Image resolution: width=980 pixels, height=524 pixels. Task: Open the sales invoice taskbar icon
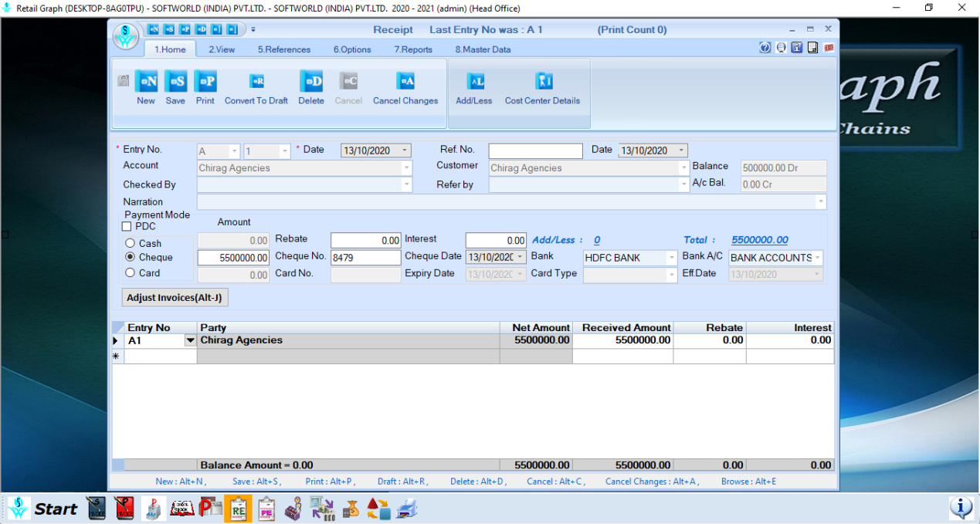point(97,509)
